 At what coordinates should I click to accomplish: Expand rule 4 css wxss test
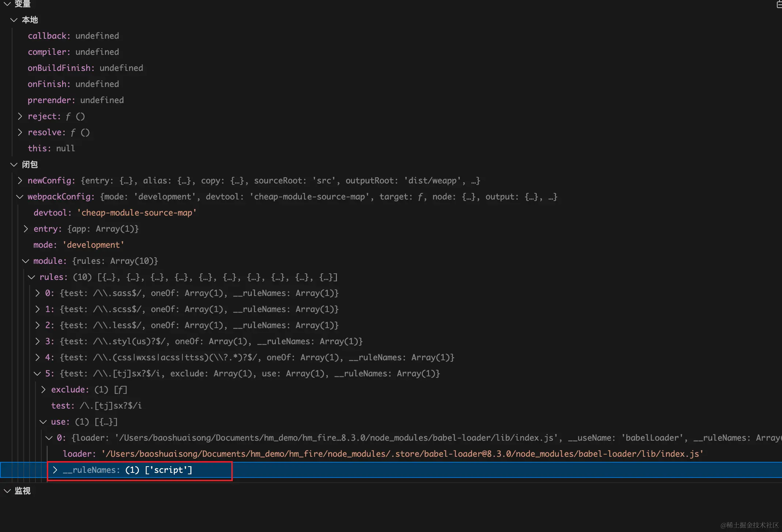[38, 358]
